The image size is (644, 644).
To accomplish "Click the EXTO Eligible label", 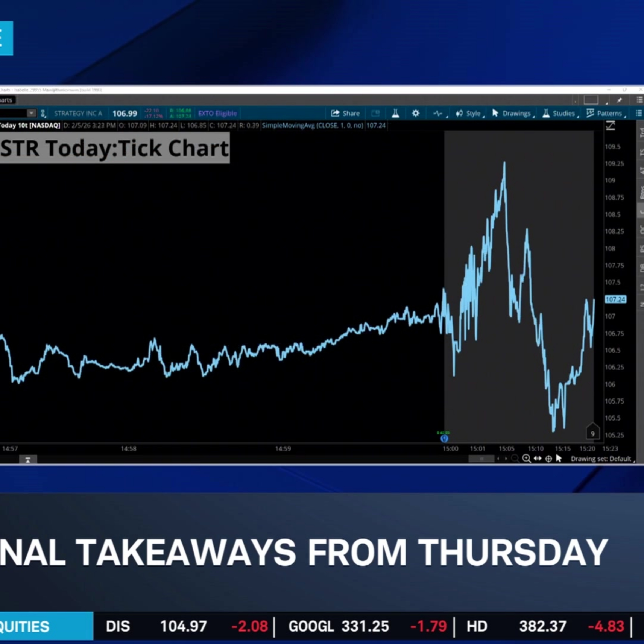I will pos(217,114).
